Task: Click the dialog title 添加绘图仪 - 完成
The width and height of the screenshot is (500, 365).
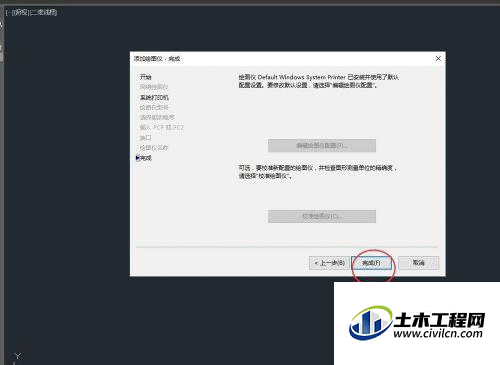Action: [x=157, y=59]
